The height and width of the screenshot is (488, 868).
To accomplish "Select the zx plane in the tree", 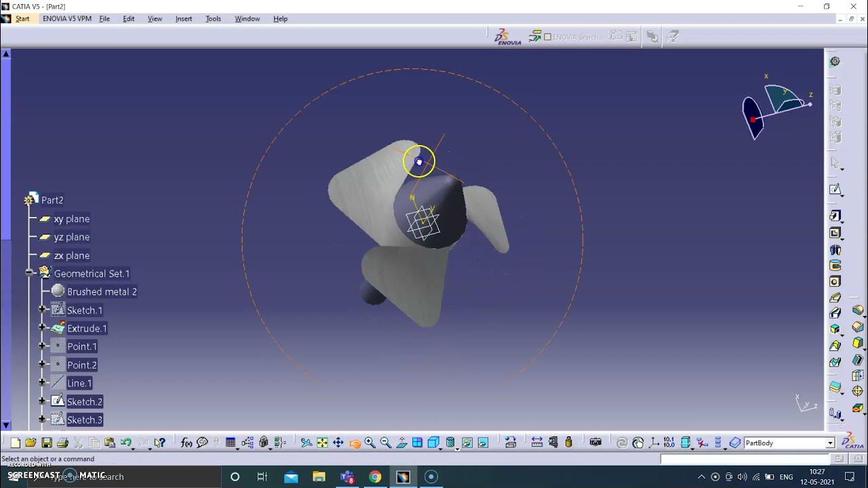I will click(x=72, y=256).
